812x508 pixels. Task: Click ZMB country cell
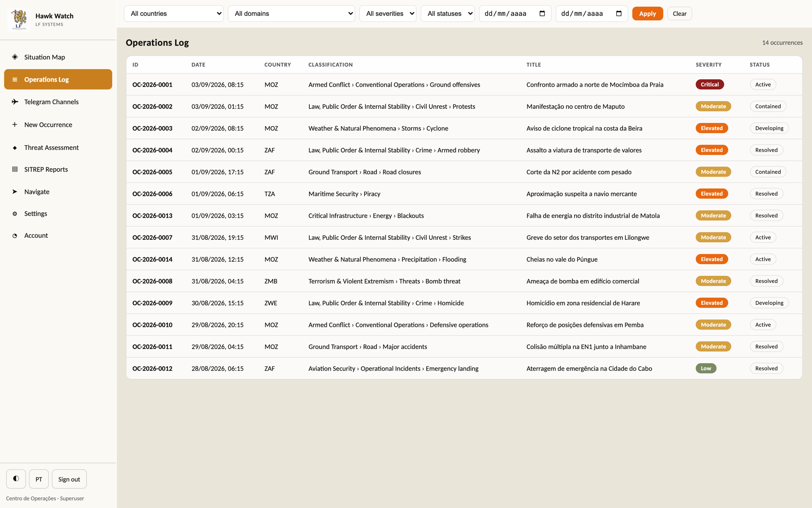tap(271, 281)
